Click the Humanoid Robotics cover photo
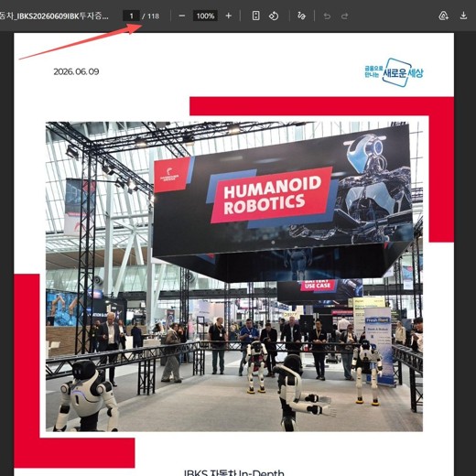The width and height of the screenshot is (476, 476). 234,276
